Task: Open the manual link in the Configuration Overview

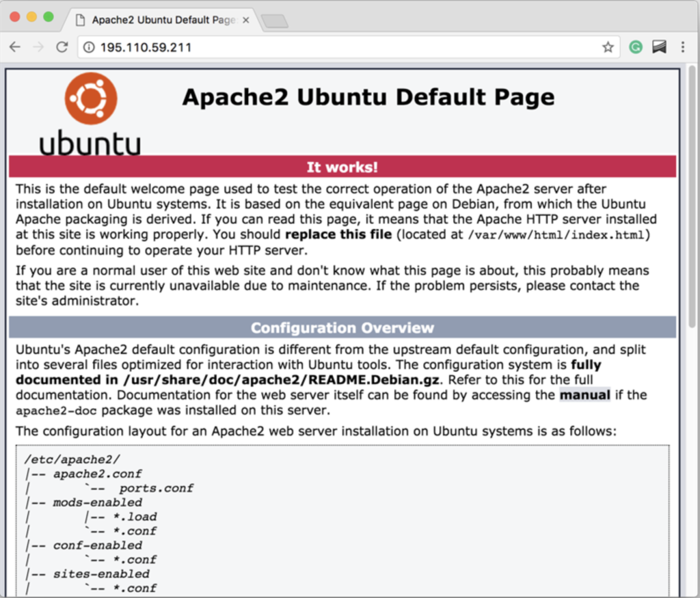Action: [585, 395]
